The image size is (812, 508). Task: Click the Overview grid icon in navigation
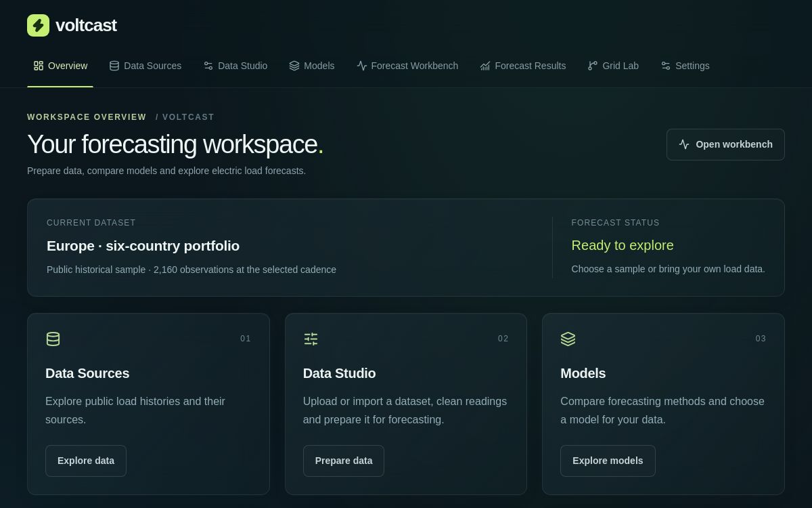click(39, 66)
